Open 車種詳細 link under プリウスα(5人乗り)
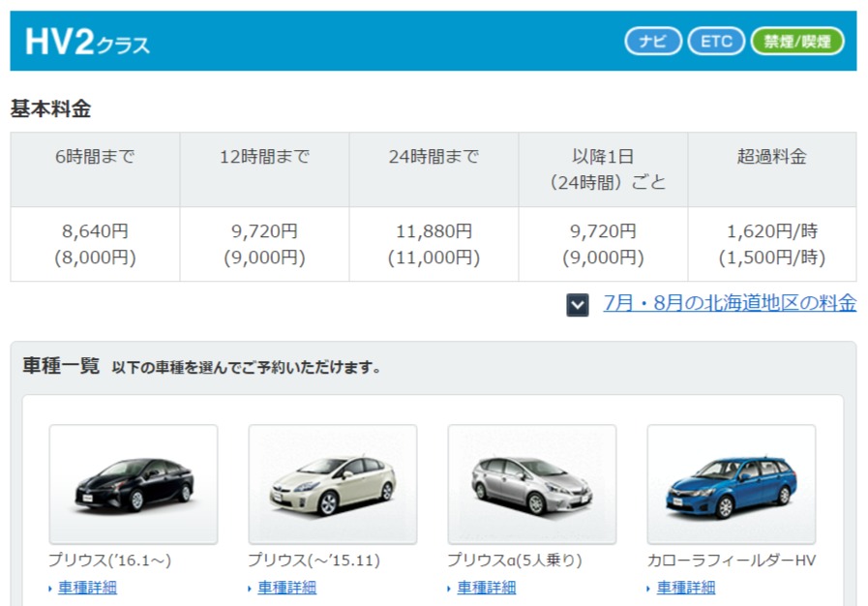This screenshot has width=868, height=606. tap(486, 588)
